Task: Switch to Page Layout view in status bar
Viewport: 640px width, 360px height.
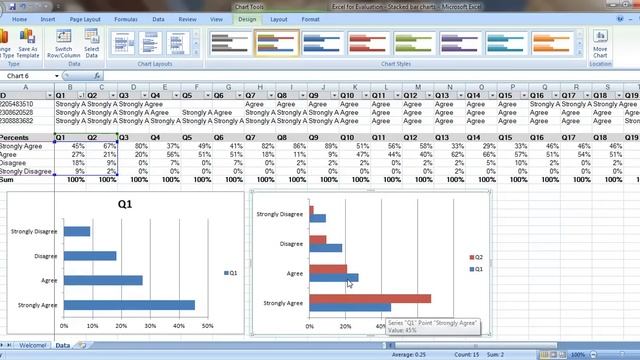Action: click(553, 355)
